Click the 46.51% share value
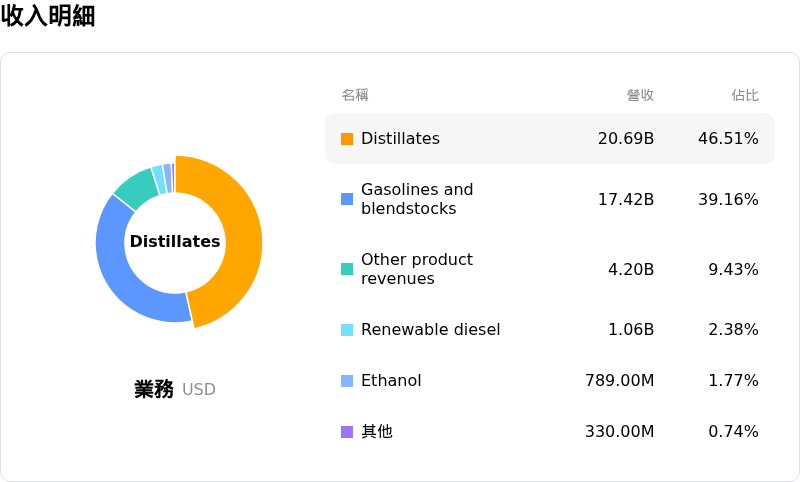Viewport: 800px width, 482px height. (728, 139)
